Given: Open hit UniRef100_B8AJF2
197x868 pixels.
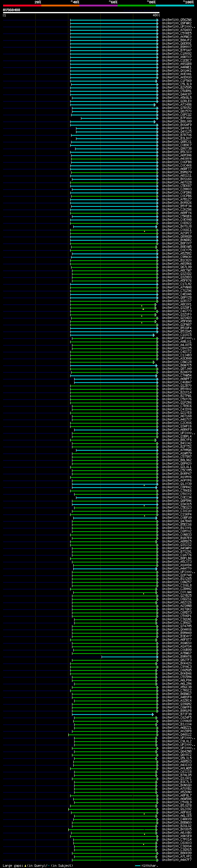Looking at the screenshot, I should (176, 40).
